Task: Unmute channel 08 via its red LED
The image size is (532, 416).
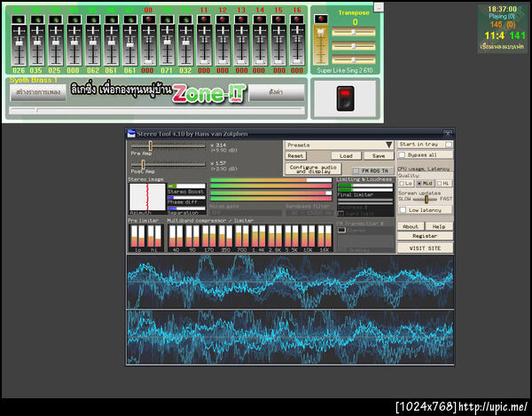Action: pos(149,20)
